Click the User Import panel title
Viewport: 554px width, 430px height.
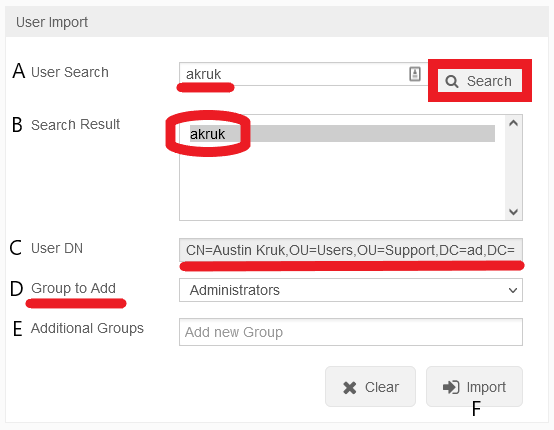click(x=52, y=22)
